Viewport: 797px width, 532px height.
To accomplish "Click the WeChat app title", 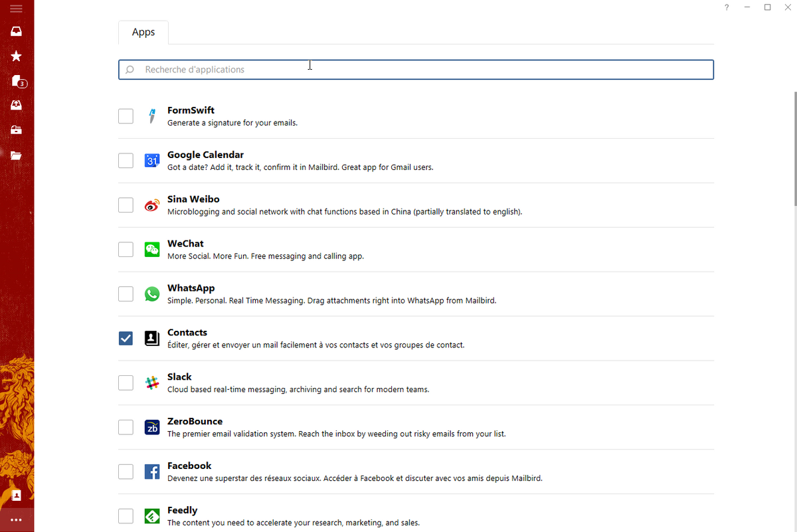I will pyautogui.click(x=185, y=244).
